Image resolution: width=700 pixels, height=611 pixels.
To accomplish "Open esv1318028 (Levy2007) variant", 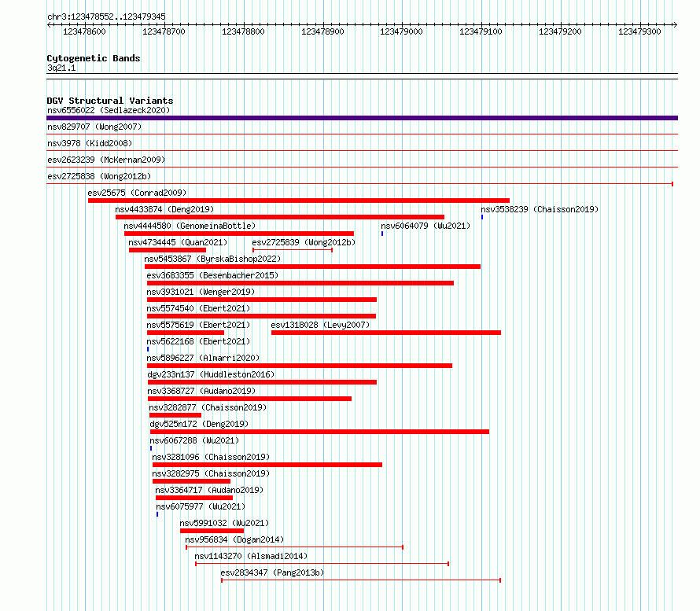I will click(320, 325).
